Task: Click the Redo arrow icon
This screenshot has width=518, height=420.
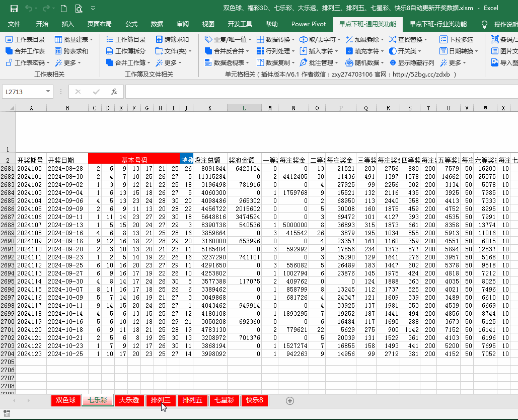Action: tap(46, 8)
